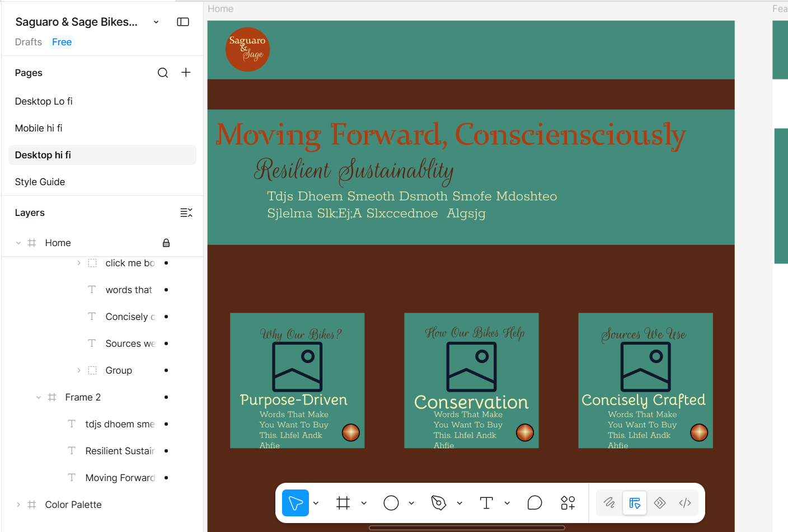Click the Conservation card heading
The width and height of the screenshot is (788, 532).
(471, 402)
